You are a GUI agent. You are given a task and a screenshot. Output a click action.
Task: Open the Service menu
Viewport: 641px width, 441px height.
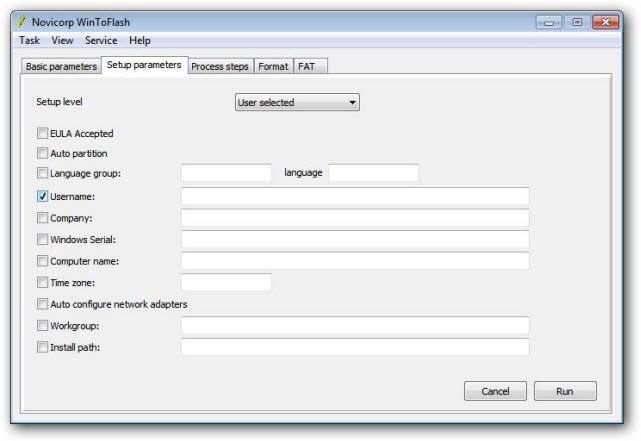point(101,40)
